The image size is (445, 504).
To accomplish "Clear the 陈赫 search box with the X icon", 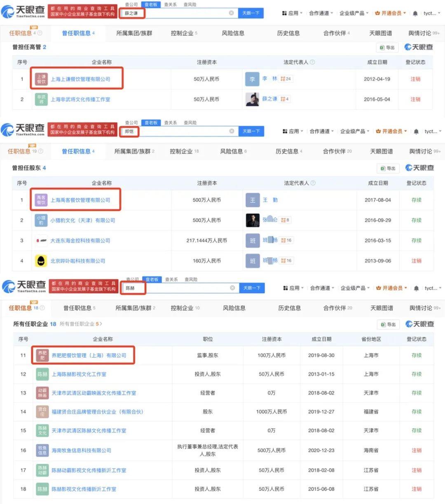I will [232, 288].
